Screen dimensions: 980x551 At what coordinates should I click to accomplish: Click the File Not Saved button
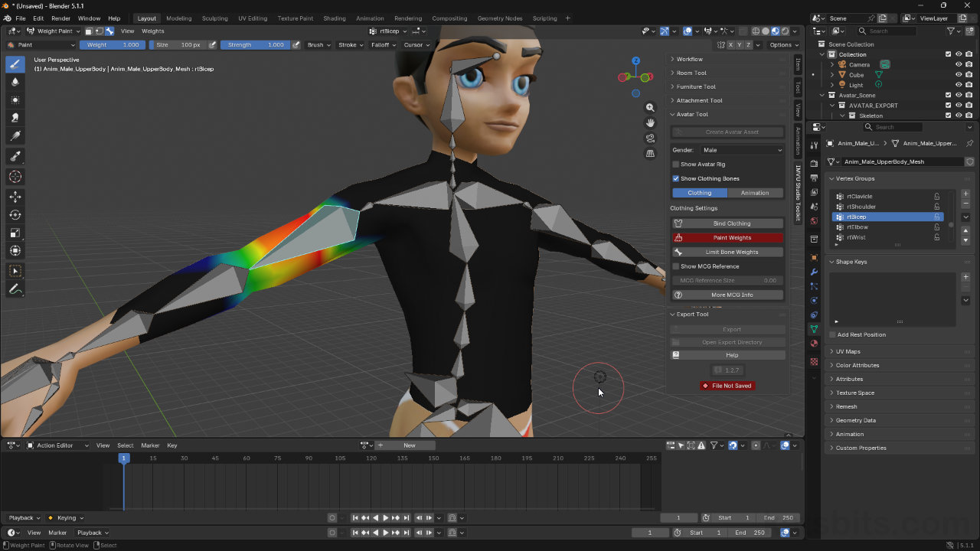tap(727, 386)
